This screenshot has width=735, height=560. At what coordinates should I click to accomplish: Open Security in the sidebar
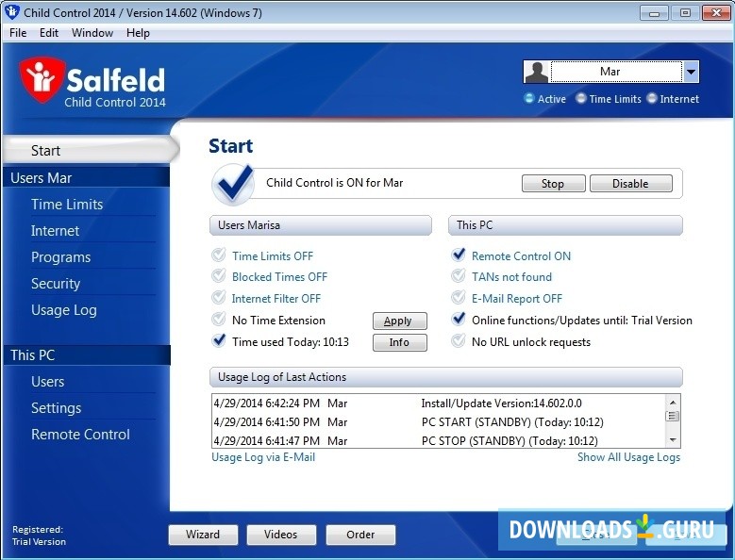tap(56, 283)
